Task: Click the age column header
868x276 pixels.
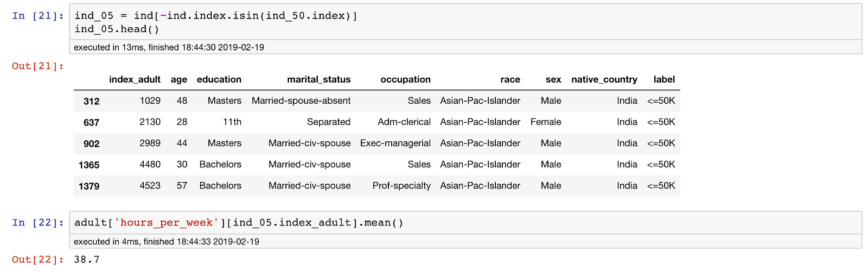Action: point(179,79)
